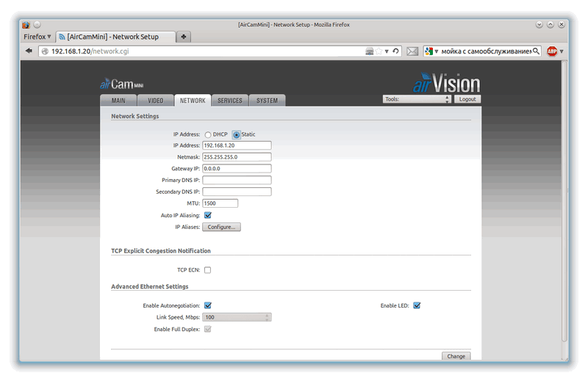Click the RSS feed icon in the page tab
Image resolution: width=588 pixels, height=381 pixels.
[62, 37]
